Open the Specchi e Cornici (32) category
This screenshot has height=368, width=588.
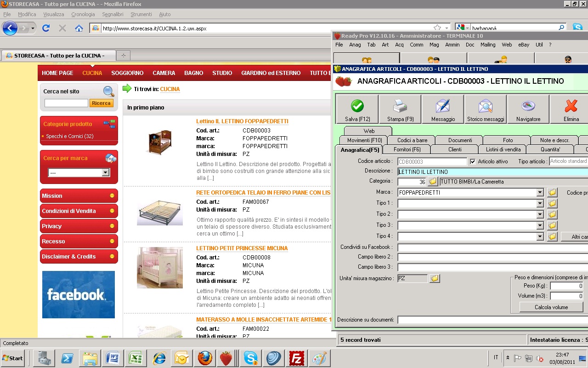point(70,136)
